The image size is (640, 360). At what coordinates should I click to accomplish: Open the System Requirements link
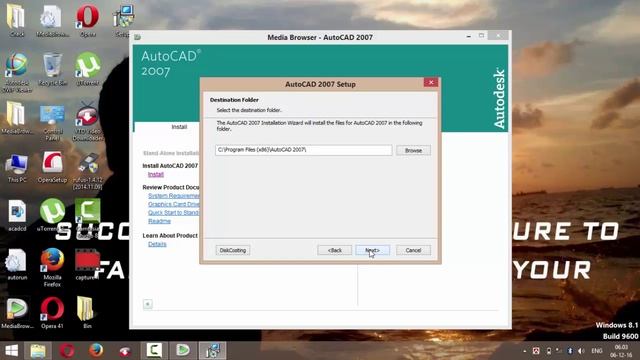click(x=173, y=196)
